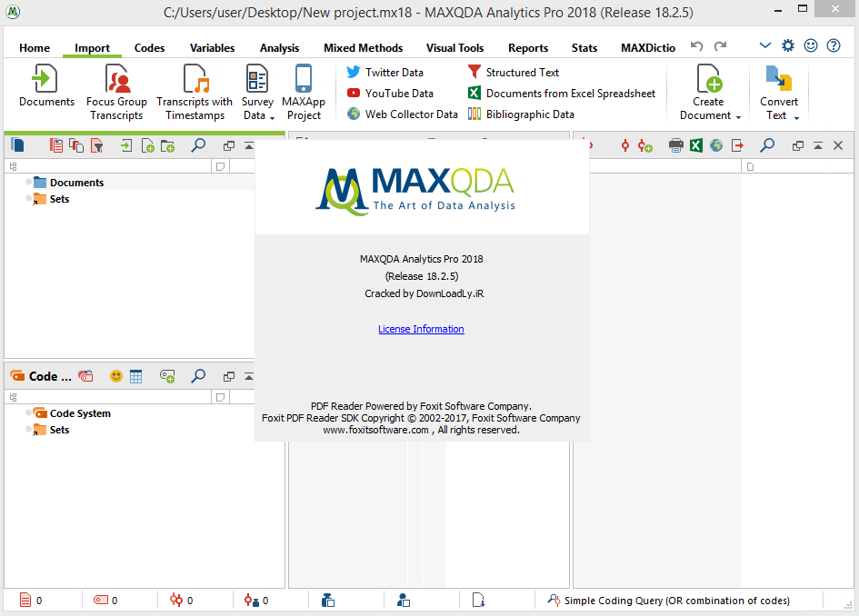
Task: Toggle activation circle beside Documents folder
Action: pyautogui.click(x=29, y=183)
